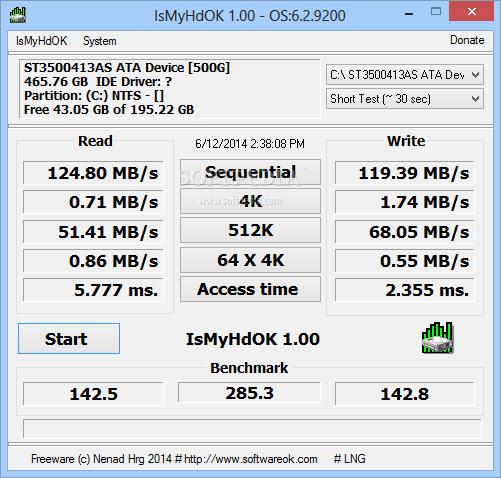The height and width of the screenshot is (478, 501).
Task: Select the 1.74 MB/s write value
Action: coord(405,202)
